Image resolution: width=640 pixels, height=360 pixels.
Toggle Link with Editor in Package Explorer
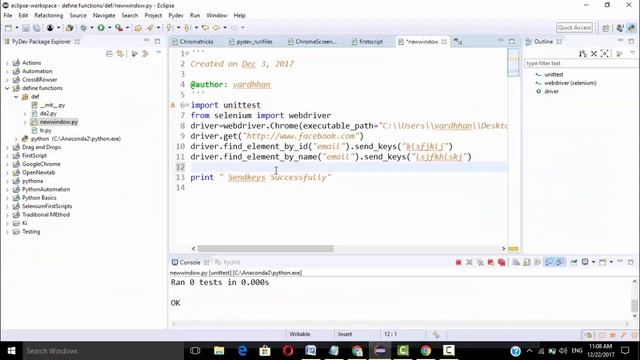120,53
